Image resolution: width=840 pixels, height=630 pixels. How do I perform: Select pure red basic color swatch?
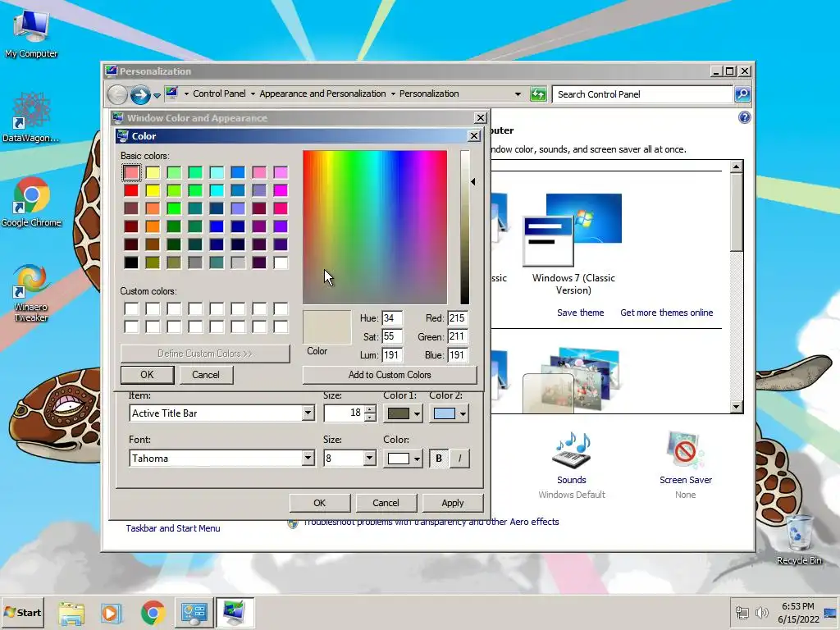click(131, 190)
